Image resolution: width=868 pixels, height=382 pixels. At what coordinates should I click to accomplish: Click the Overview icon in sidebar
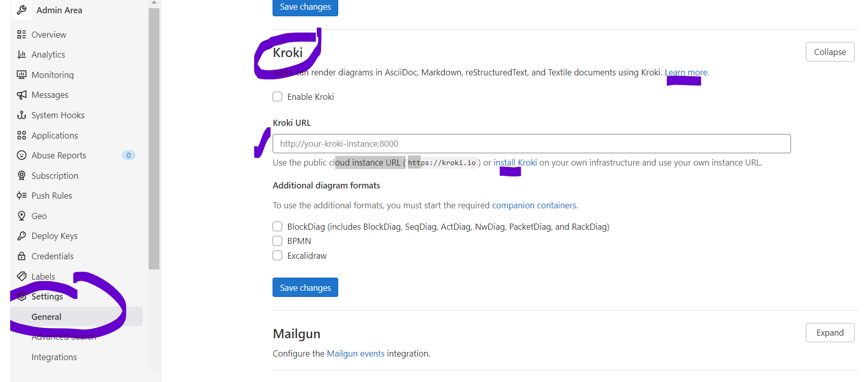point(21,35)
